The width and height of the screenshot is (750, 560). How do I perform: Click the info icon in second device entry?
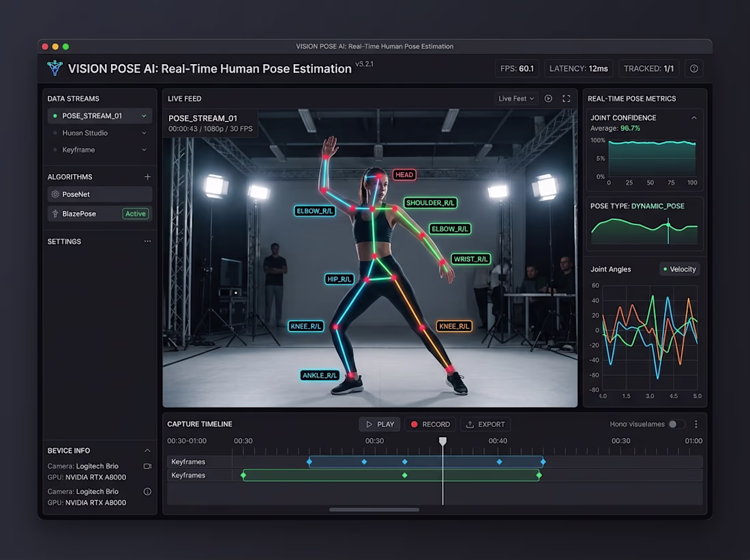click(147, 492)
